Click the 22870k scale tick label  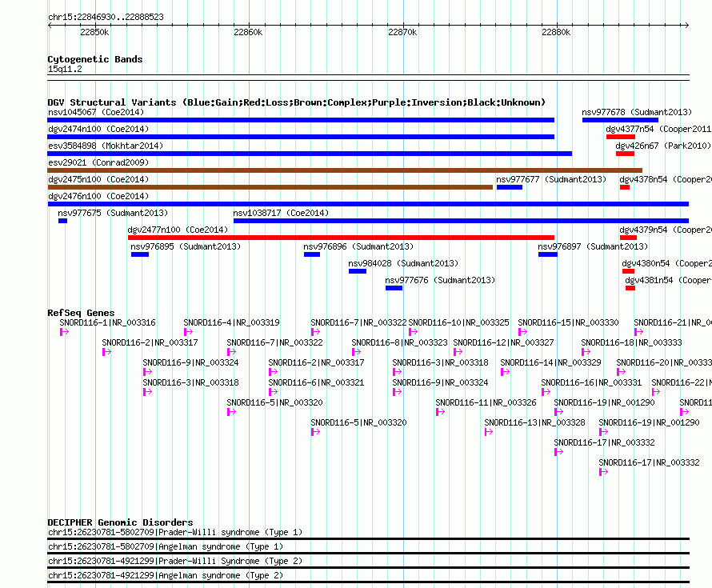(x=402, y=32)
